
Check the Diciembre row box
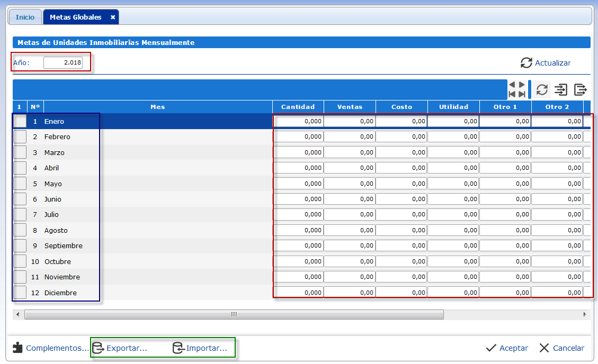pos(20,293)
